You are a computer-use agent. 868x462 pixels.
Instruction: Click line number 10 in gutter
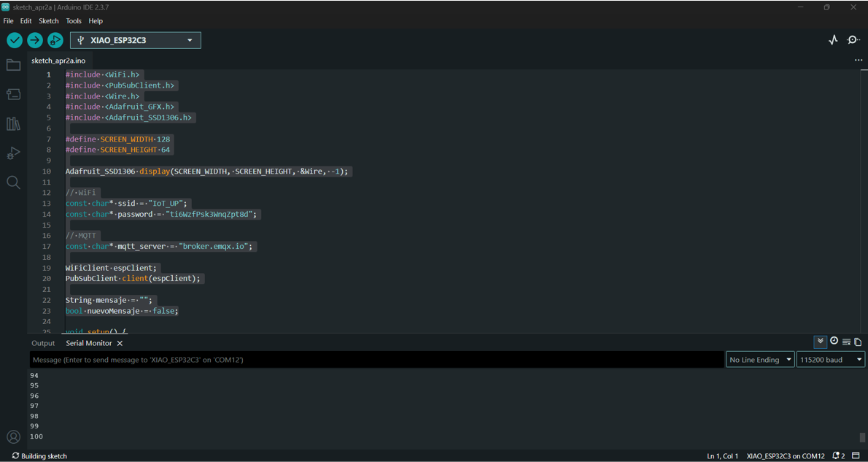(x=47, y=172)
